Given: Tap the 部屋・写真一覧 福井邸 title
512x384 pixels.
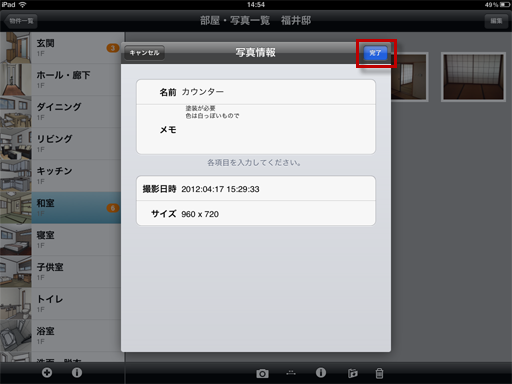Looking at the screenshot, I should coord(256,21).
